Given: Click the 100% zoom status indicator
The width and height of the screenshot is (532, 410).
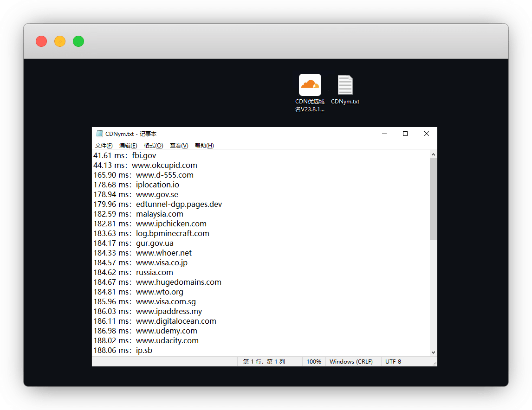Looking at the screenshot, I should (314, 362).
